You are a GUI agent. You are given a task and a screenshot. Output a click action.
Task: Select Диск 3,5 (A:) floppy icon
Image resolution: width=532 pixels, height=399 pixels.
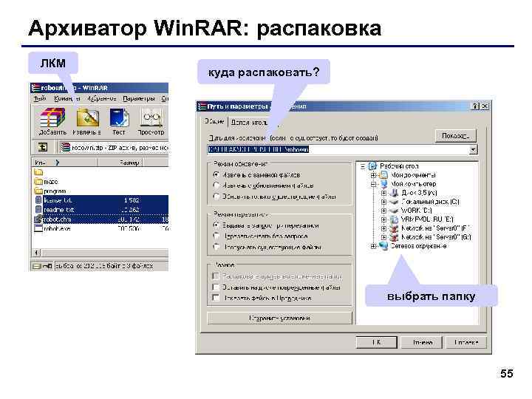[x=394, y=193]
